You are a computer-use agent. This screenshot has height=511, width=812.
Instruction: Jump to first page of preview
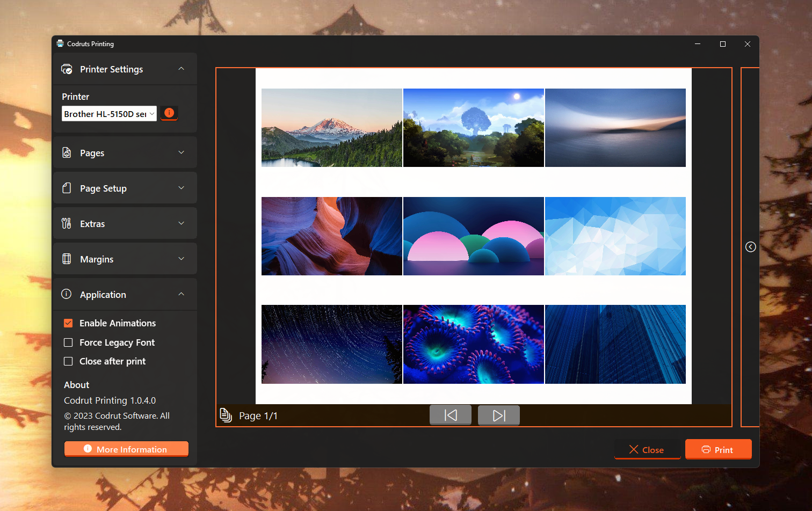coord(451,415)
